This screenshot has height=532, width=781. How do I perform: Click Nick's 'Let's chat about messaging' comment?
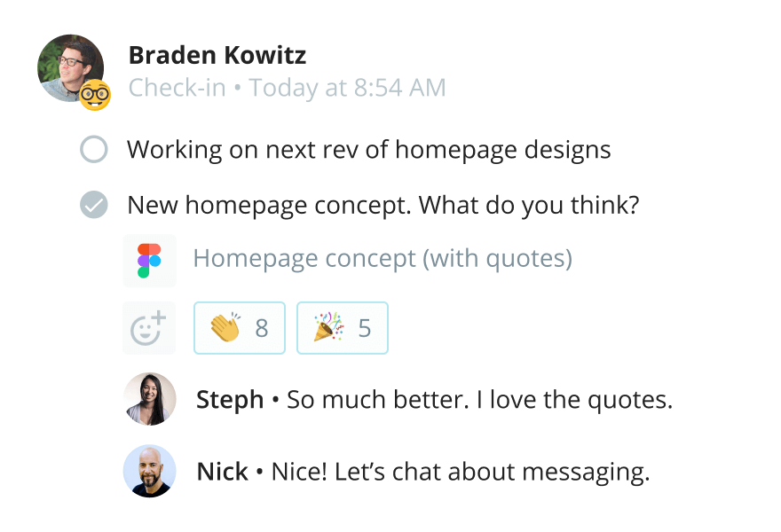(460, 472)
